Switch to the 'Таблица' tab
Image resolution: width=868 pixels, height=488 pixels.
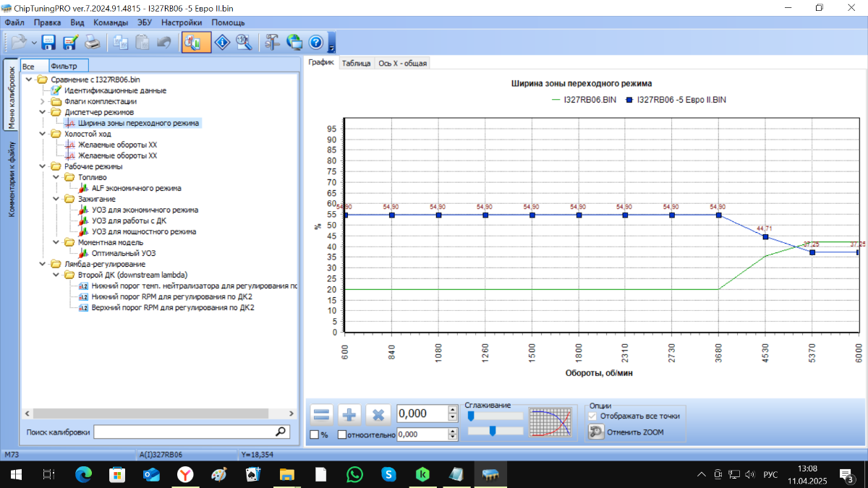click(x=356, y=63)
